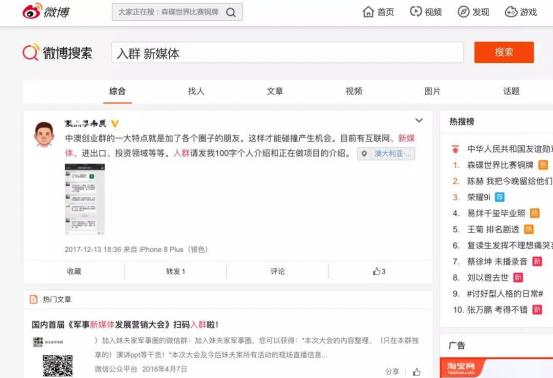Expand the post options chevron
This screenshot has height=378, width=553.
tap(419, 121)
